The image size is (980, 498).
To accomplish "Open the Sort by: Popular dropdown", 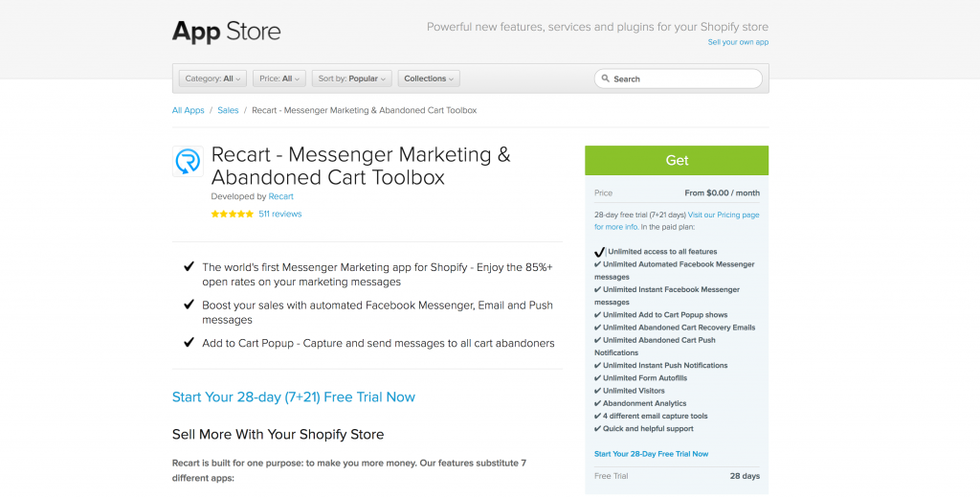I will pos(352,79).
